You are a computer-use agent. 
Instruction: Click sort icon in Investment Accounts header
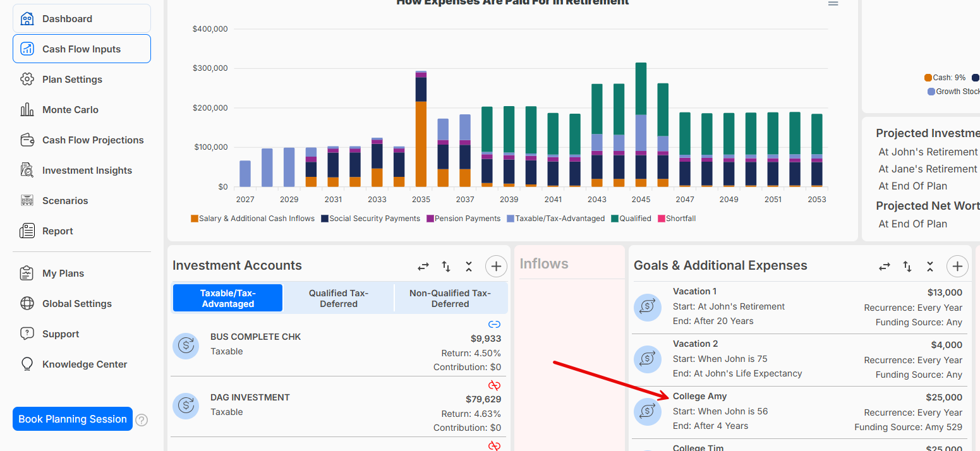pyautogui.click(x=446, y=267)
